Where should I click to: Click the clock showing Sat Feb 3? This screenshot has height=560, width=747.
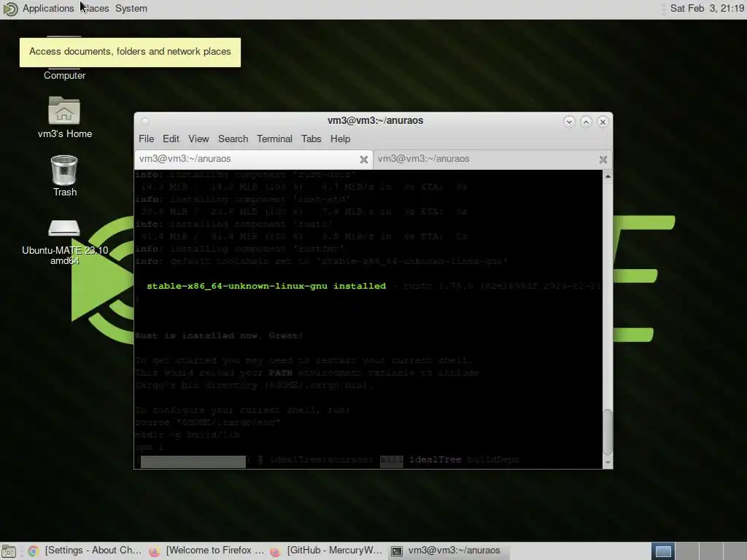tap(707, 8)
